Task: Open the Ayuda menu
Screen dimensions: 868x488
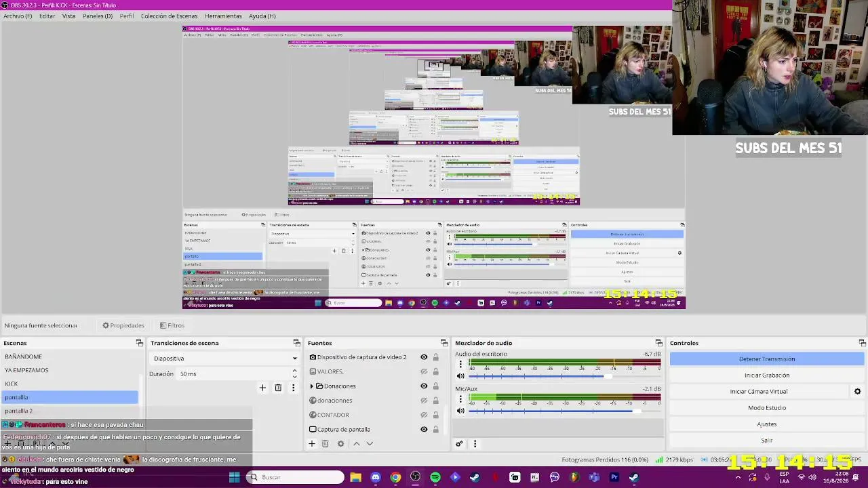Action: 262,16
